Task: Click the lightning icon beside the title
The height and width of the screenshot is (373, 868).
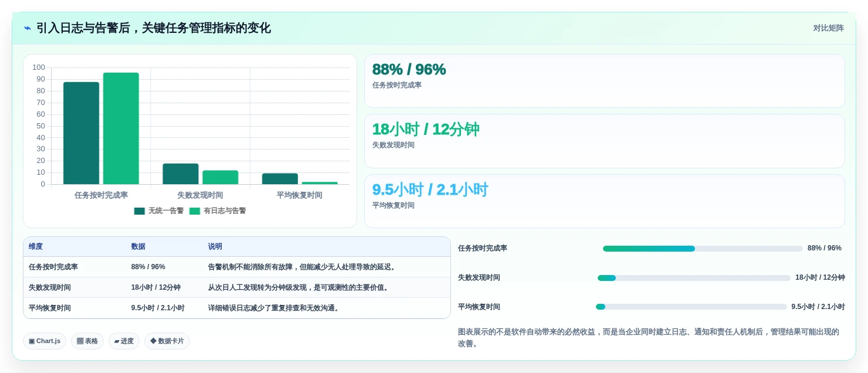Action: click(x=28, y=28)
